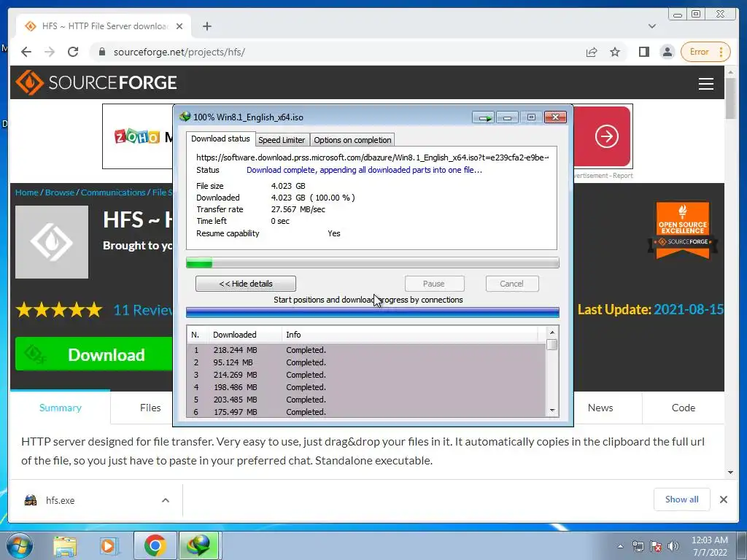Viewport: 747px width, 560px height.
Task: Toggle the Chrome side panel icon
Action: click(x=643, y=52)
